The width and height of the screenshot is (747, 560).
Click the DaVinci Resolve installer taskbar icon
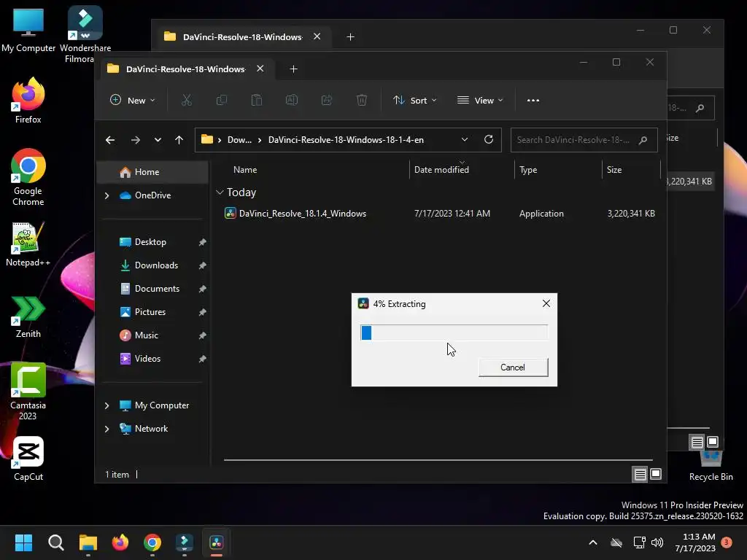pos(216,542)
